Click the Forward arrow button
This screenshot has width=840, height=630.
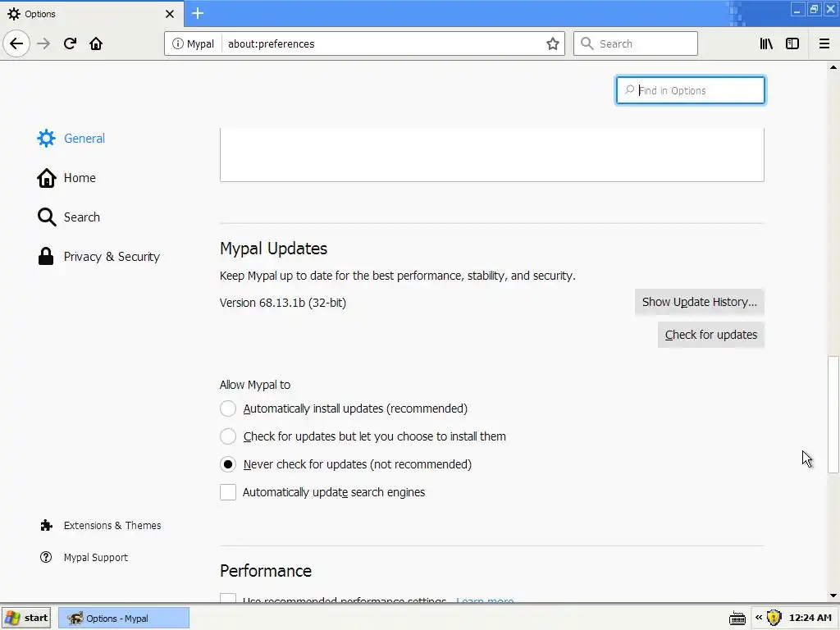point(43,43)
